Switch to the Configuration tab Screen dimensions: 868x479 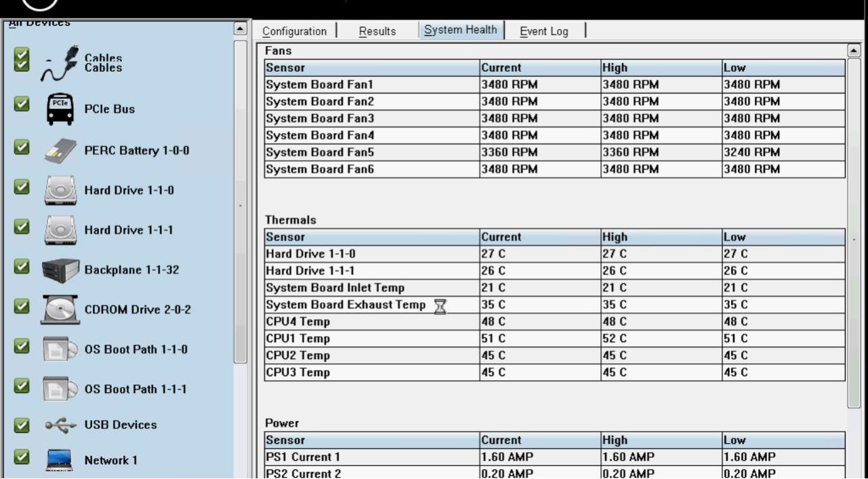[294, 31]
